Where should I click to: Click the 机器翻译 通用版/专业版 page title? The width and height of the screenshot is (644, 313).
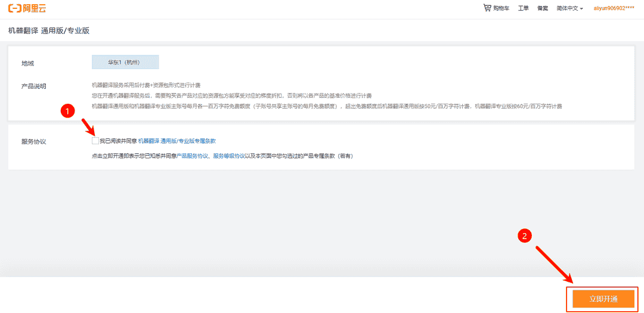pos(49,30)
